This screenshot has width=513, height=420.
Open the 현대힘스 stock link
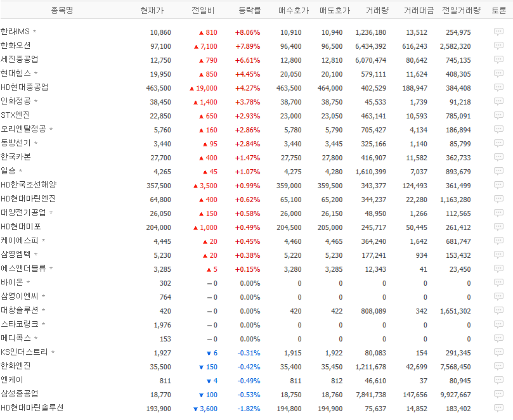(x=15, y=73)
